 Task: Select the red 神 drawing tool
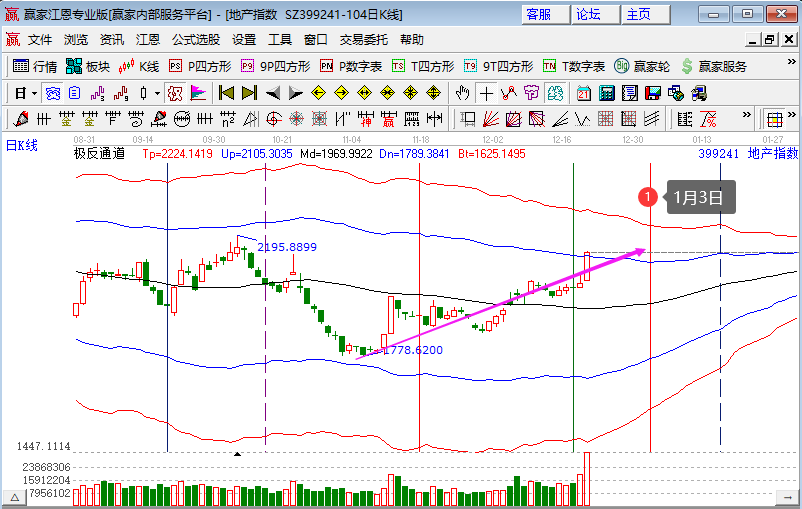coord(365,119)
